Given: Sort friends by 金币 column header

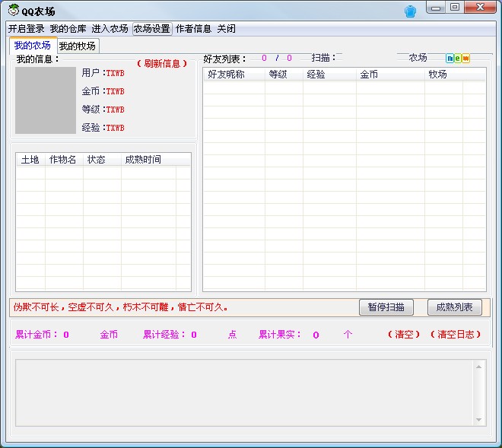Looking at the screenshot, I should coord(390,75).
